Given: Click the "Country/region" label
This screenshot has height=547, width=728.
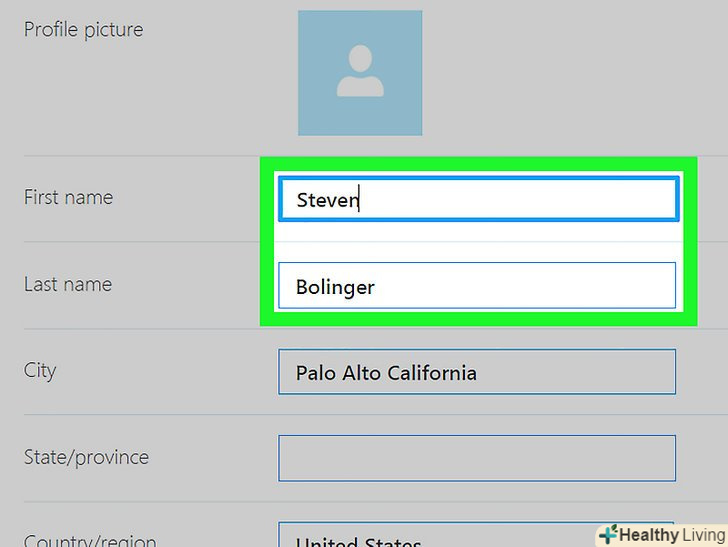Looking at the screenshot, I should [x=90, y=540].
